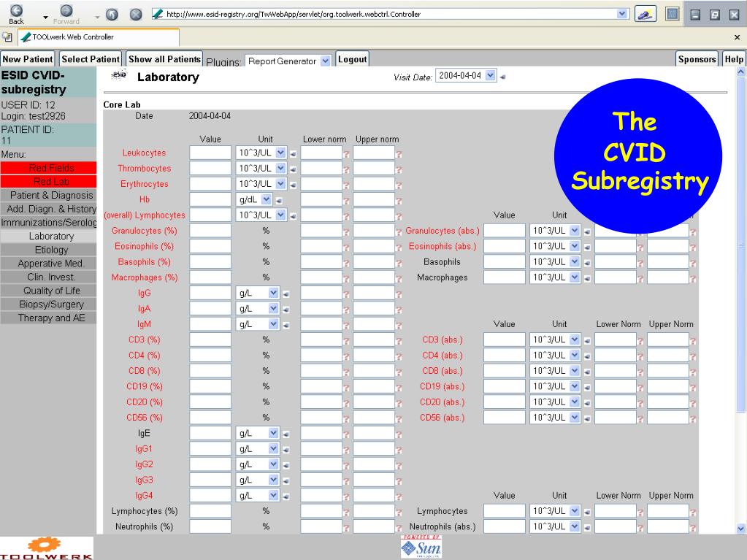Select Patient & Diagnosis in the side menu
The width and height of the screenshot is (747, 560).
(51, 196)
